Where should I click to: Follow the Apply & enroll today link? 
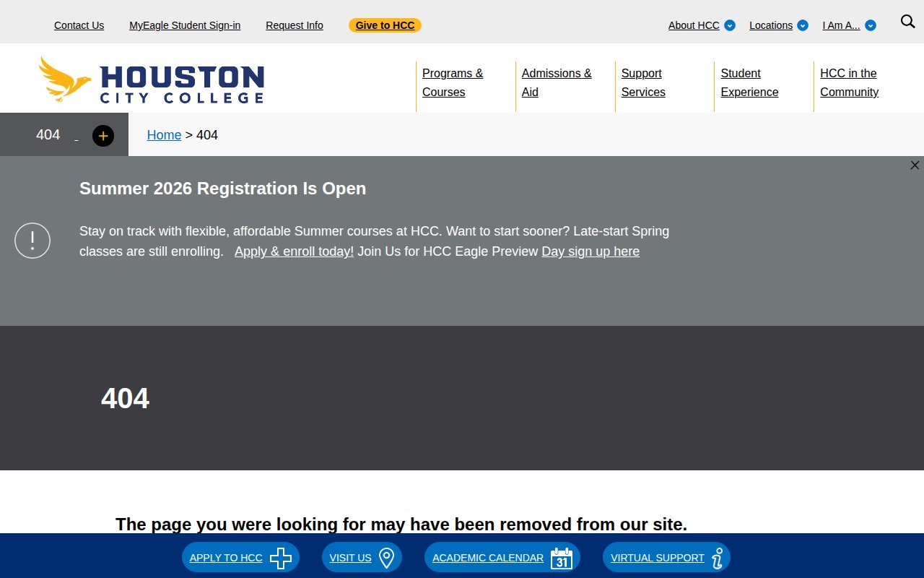click(x=294, y=251)
